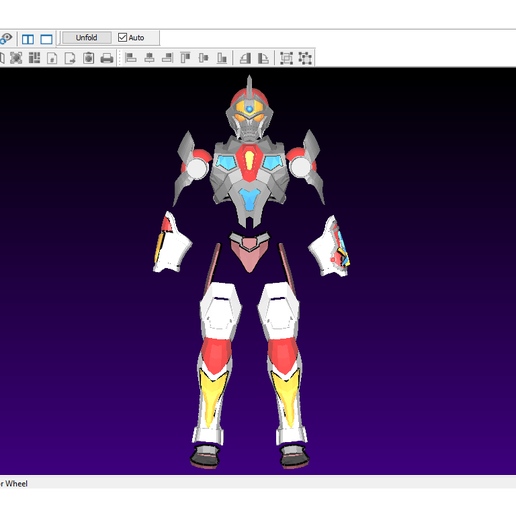Screen dimensions: 516x516
Task: Click the second rotate parts icon
Action: click(263, 58)
